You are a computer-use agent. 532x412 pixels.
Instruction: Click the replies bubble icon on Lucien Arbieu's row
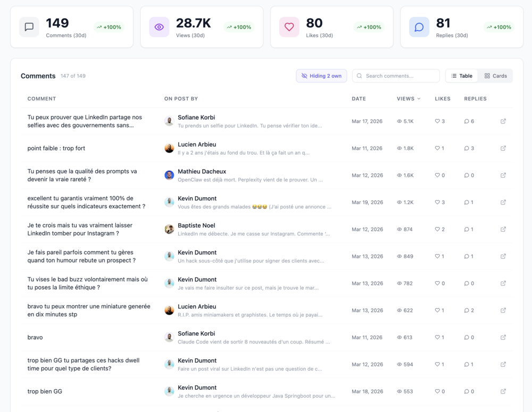tap(466, 148)
